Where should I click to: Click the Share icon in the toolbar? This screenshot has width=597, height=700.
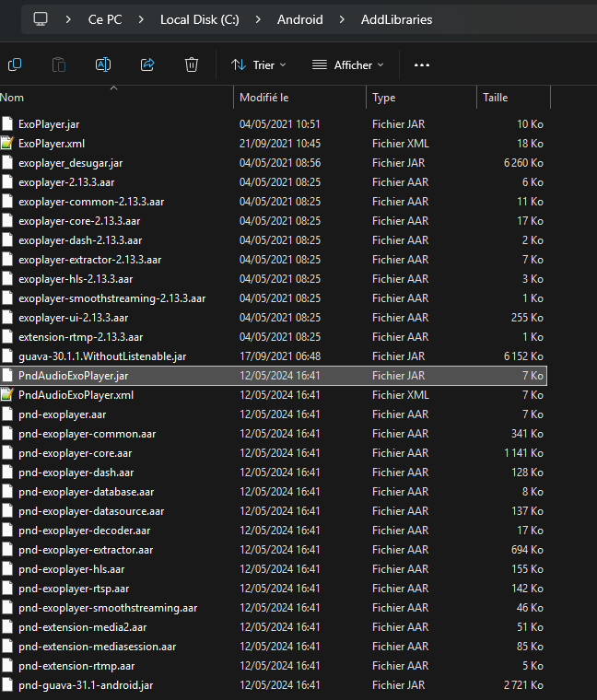click(x=147, y=64)
